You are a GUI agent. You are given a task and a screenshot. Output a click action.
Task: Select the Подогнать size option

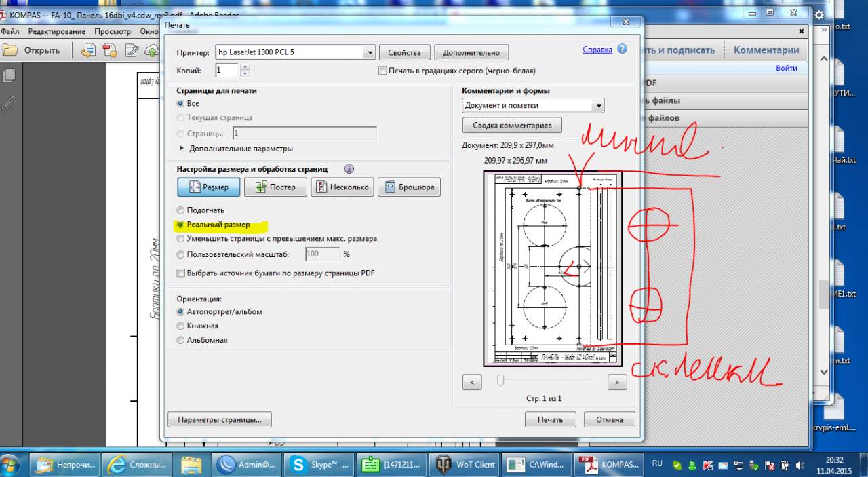[x=180, y=210]
